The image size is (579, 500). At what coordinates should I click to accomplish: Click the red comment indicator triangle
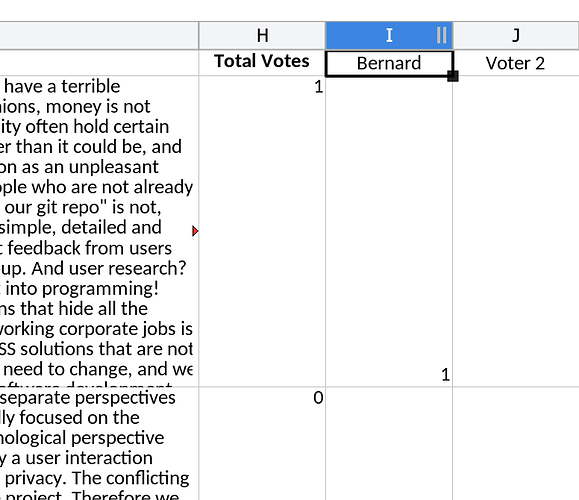195,231
